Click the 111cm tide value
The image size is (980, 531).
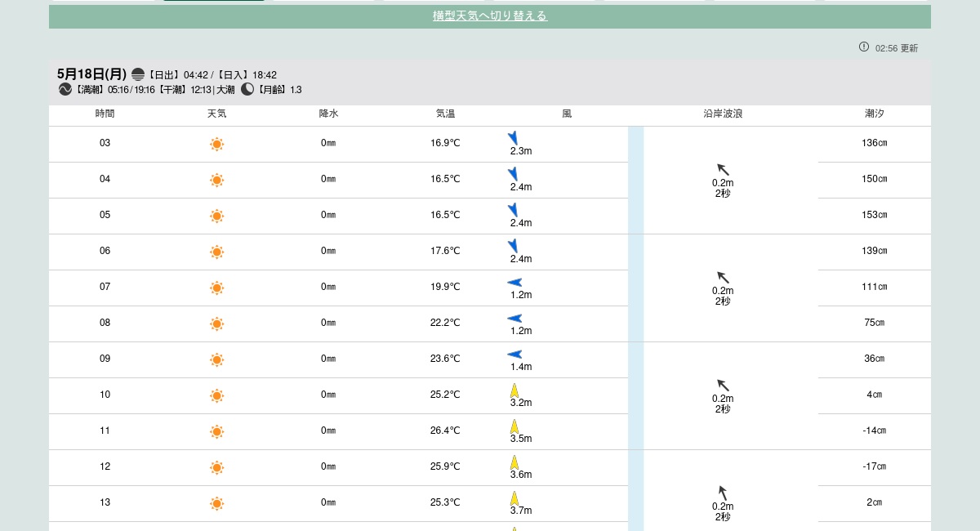pyautogui.click(x=874, y=288)
